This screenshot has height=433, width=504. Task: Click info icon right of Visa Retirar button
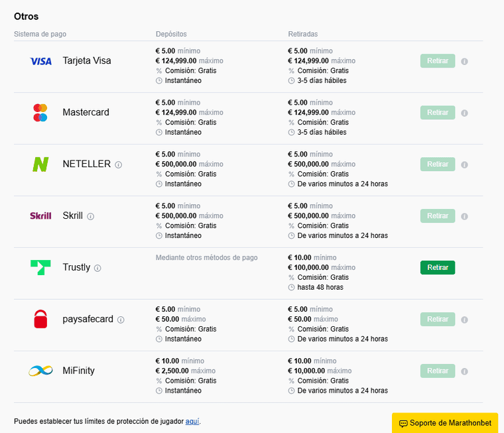click(x=464, y=61)
